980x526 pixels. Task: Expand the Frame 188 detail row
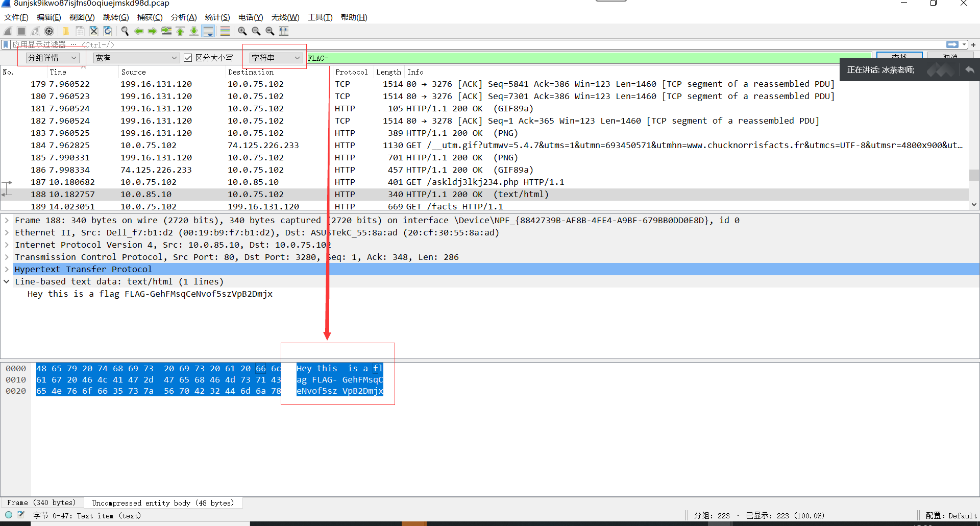7,220
